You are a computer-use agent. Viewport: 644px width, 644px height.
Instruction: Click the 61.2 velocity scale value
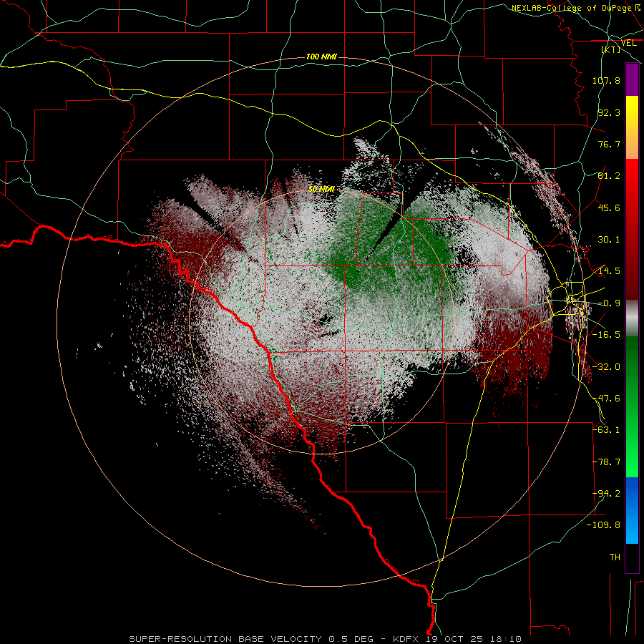tap(609, 176)
